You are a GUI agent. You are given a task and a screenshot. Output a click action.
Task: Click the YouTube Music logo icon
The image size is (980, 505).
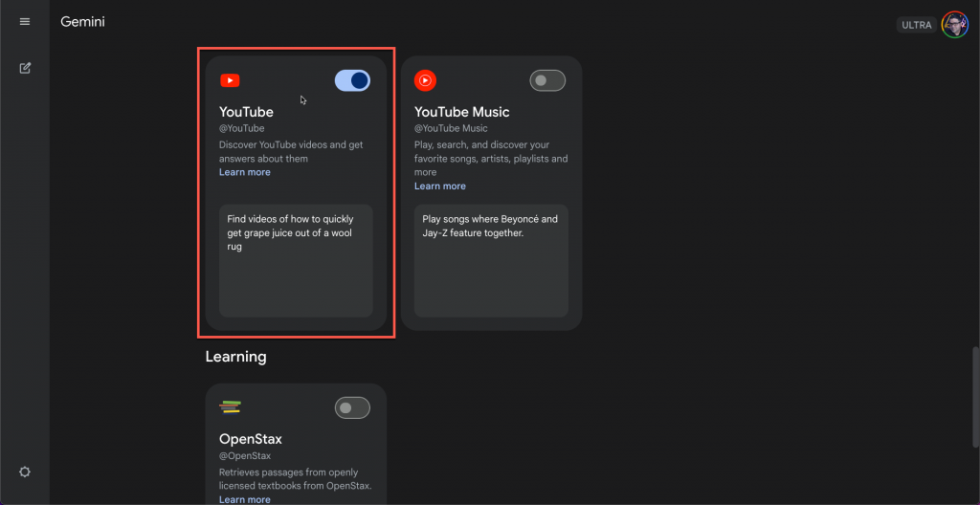[425, 81]
